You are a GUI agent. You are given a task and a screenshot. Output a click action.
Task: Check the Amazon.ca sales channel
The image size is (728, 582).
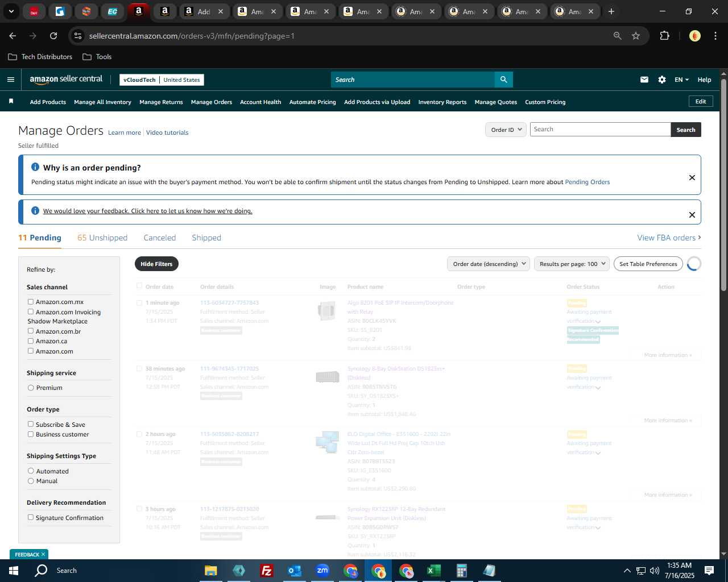(31, 341)
